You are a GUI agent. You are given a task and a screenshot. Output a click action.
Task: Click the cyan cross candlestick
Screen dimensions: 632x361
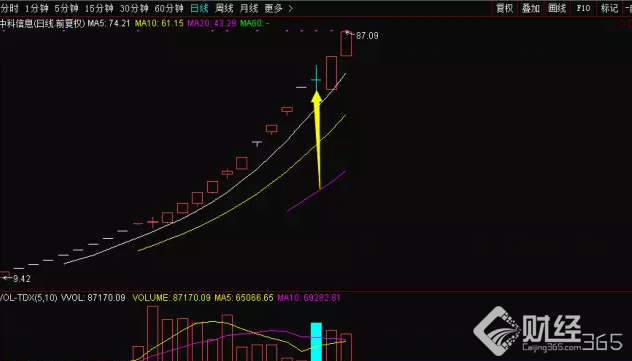316,79
